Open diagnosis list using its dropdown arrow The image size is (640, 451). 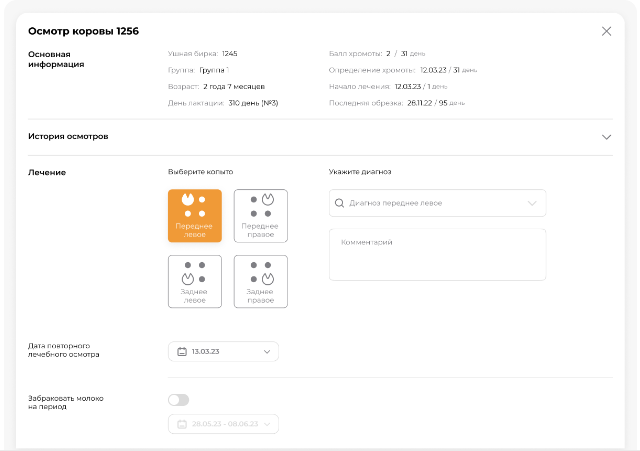coord(532,203)
